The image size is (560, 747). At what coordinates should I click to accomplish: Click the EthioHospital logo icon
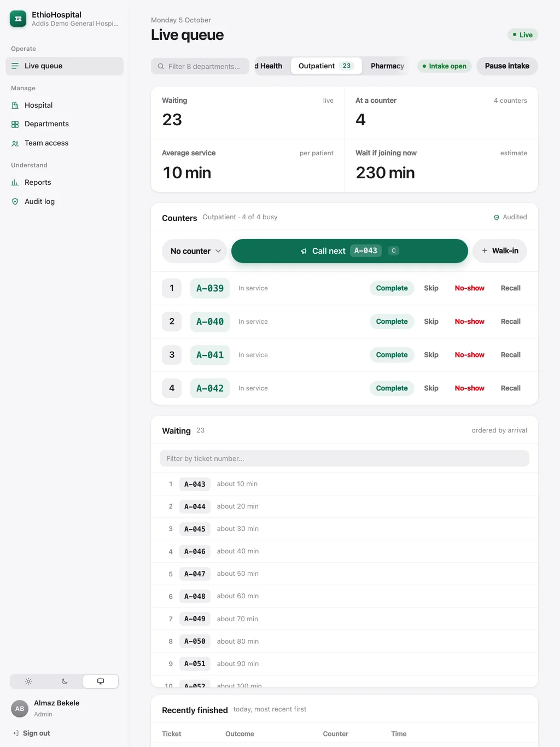(18, 19)
